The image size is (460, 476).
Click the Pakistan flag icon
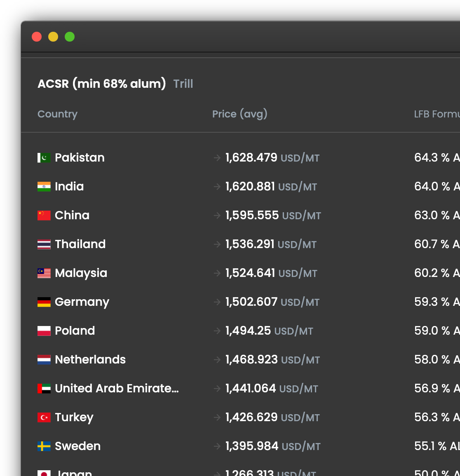[44, 157]
